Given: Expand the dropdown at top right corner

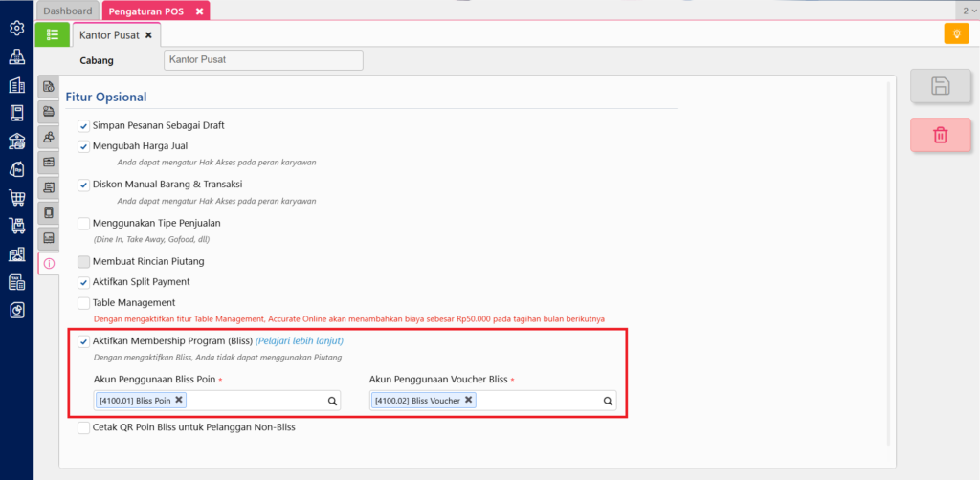Looking at the screenshot, I should point(969,11).
